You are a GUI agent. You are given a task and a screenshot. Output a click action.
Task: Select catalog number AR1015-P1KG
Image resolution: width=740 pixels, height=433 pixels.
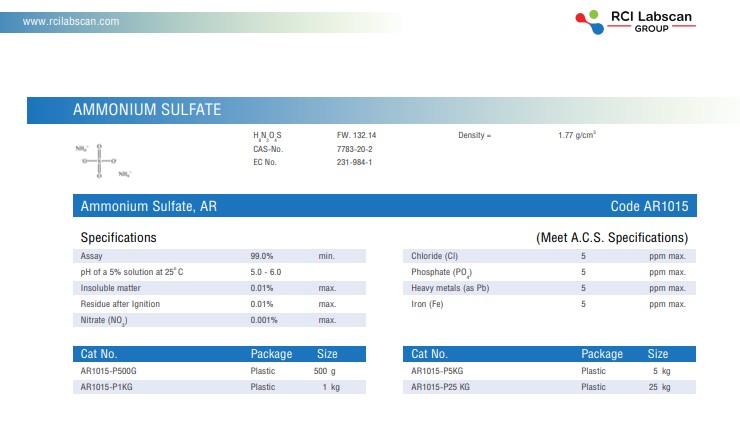(x=104, y=386)
